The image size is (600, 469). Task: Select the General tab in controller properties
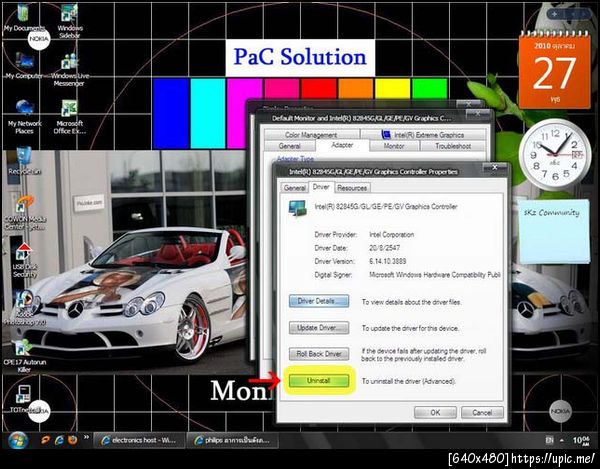point(294,188)
